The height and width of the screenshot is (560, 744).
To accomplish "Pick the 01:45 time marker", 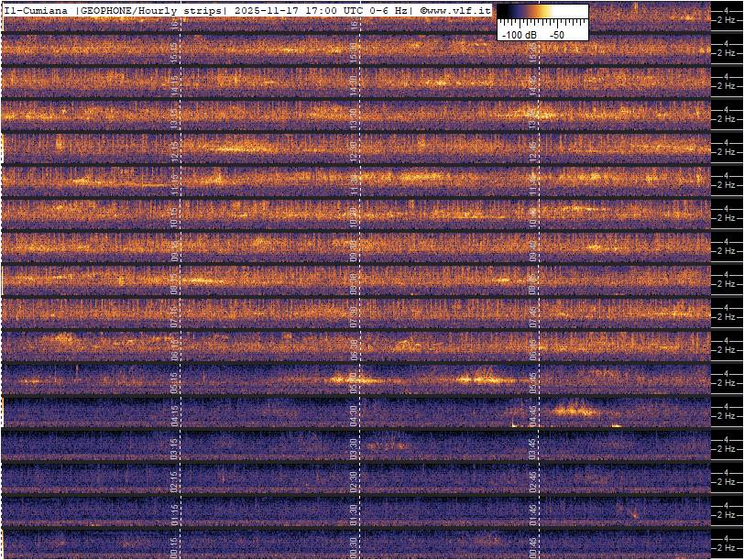I will (532, 512).
